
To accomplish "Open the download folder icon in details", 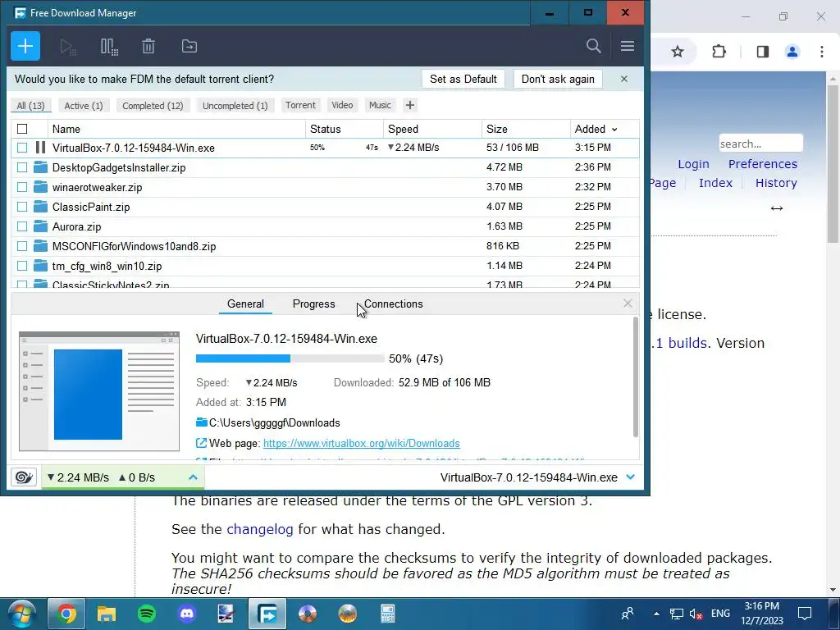I will [202, 422].
